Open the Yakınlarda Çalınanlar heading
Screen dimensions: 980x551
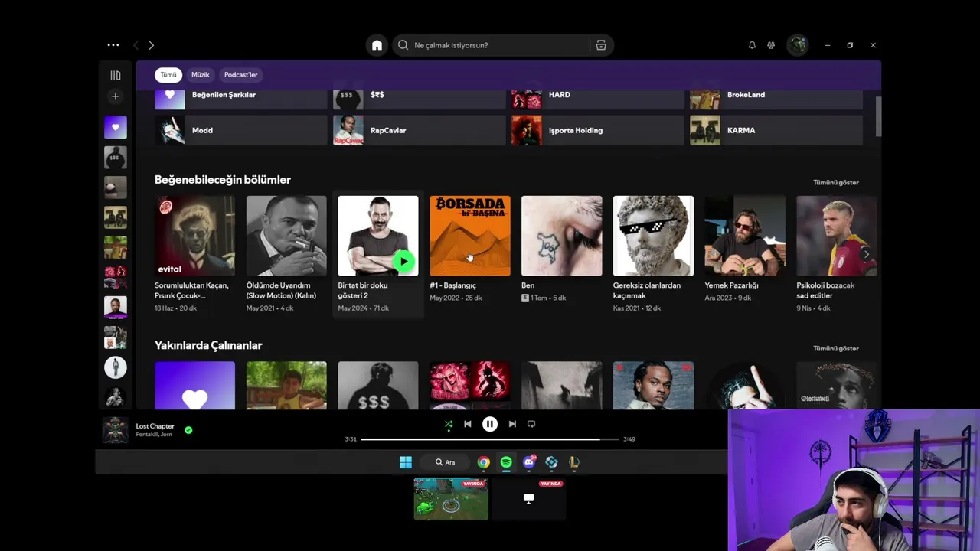tap(208, 346)
